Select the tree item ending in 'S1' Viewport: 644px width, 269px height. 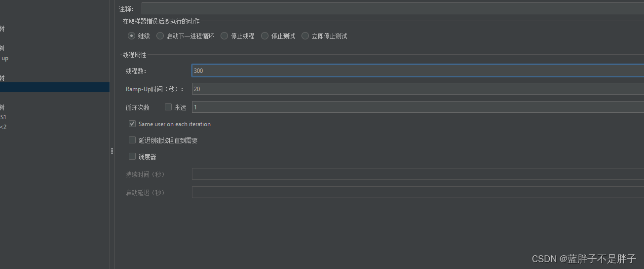tap(3, 117)
